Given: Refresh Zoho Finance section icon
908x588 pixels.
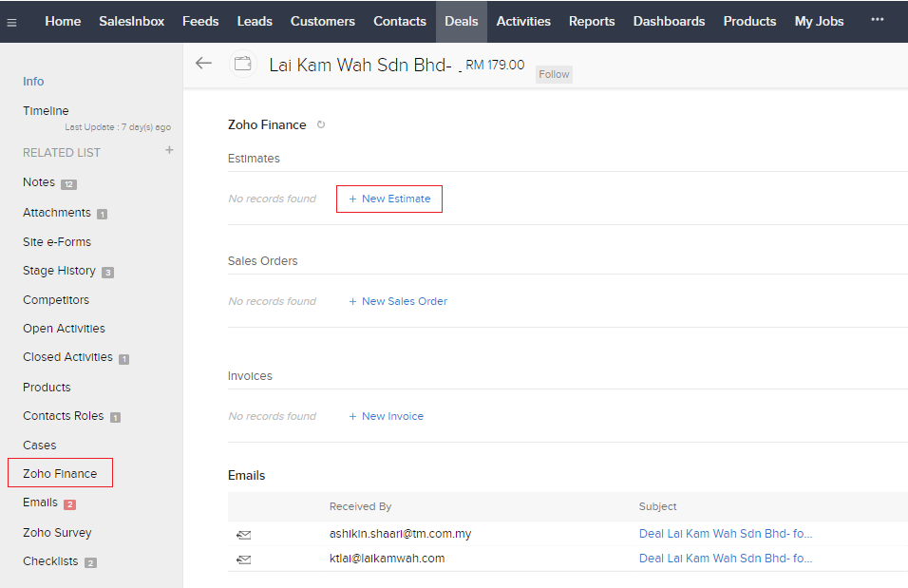Looking at the screenshot, I should (x=321, y=124).
